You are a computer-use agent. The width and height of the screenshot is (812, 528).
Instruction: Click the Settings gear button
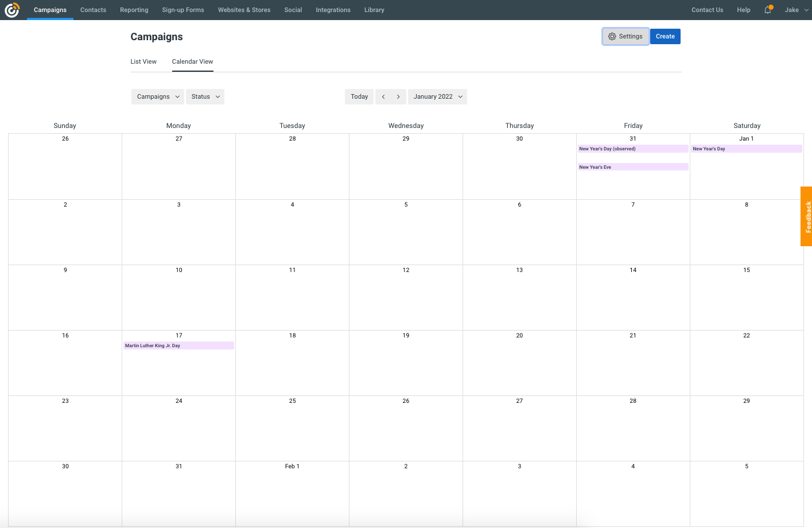point(625,36)
